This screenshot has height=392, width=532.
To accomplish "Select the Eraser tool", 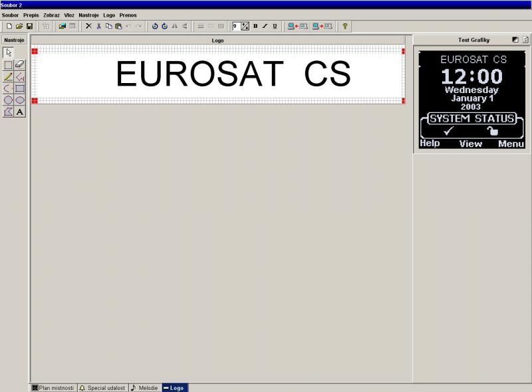I will 20,64.
